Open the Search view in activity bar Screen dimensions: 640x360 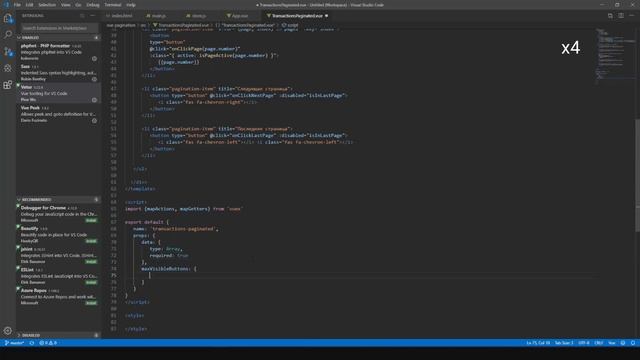click(8, 35)
